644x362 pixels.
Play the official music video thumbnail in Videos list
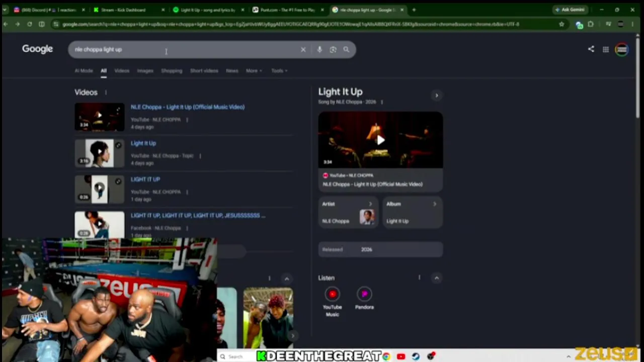click(99, 117)
